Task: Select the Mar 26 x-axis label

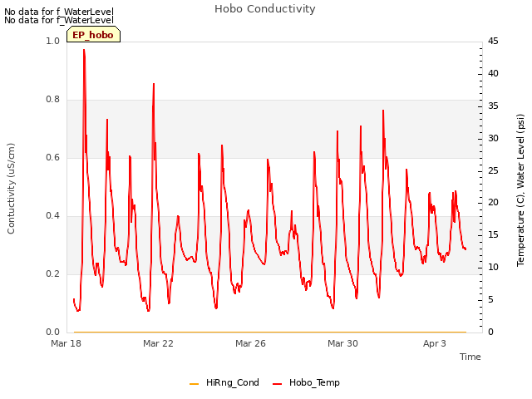Action: tap(250, 343)
